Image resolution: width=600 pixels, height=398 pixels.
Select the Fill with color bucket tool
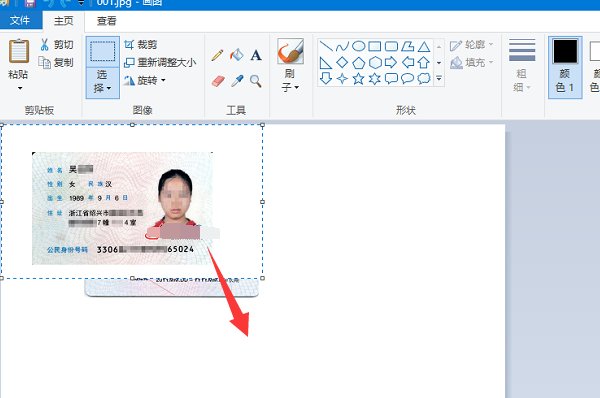click(x=236, y=55)
